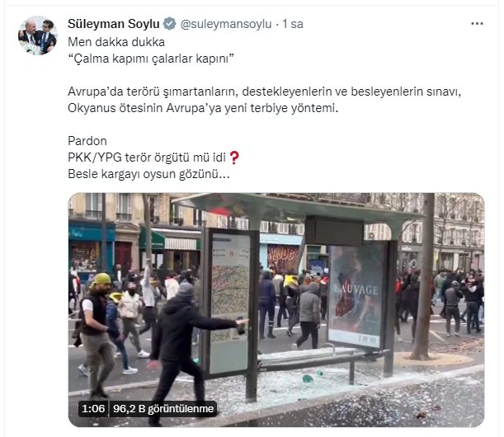Click the 'PKK/YPG terör örgütü mü idi' text
Viewport: 504px width, 437px height.
pos(147,157)
